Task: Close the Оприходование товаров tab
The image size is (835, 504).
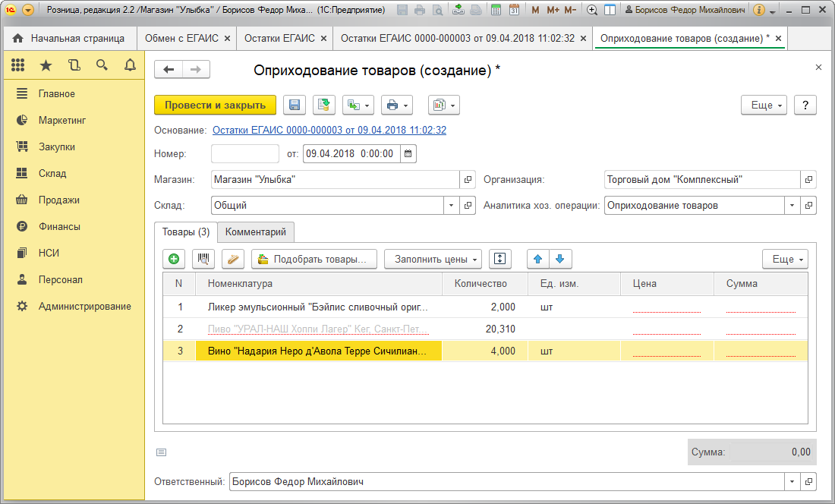Action: [x=778, y=38]
